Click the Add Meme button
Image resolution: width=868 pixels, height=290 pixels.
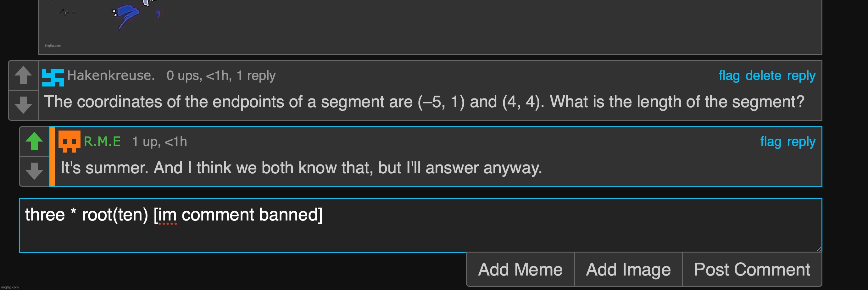(520, 270)
